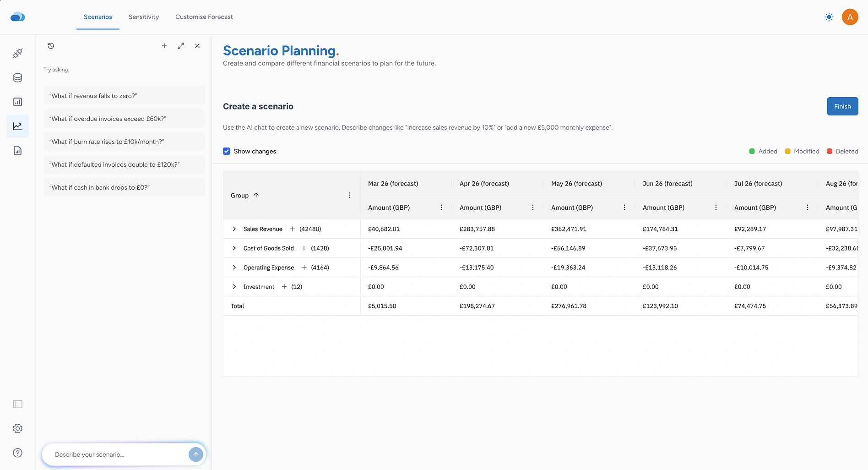This screenshot has width=868, height=470.
Task: Click the green Added legend swatch
Action: coord(752,151)
